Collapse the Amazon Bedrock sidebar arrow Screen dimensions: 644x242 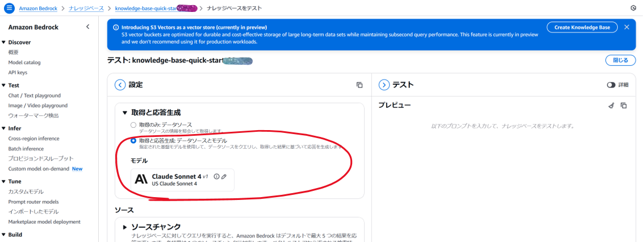point(87,27)
